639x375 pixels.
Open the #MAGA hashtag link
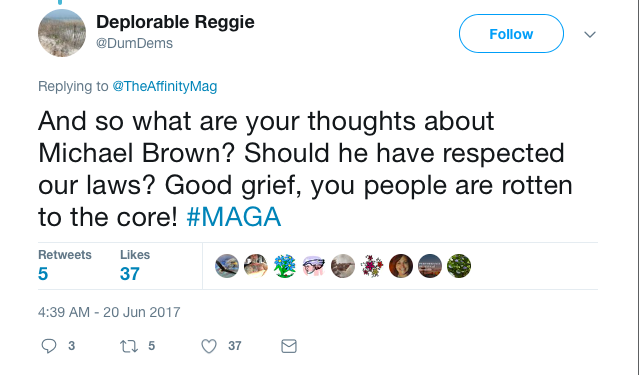click(x=234, y=216)
